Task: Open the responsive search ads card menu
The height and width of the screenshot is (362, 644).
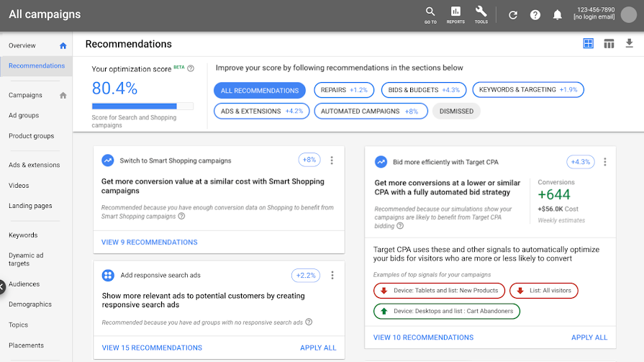Action: [x=332, y=276]
